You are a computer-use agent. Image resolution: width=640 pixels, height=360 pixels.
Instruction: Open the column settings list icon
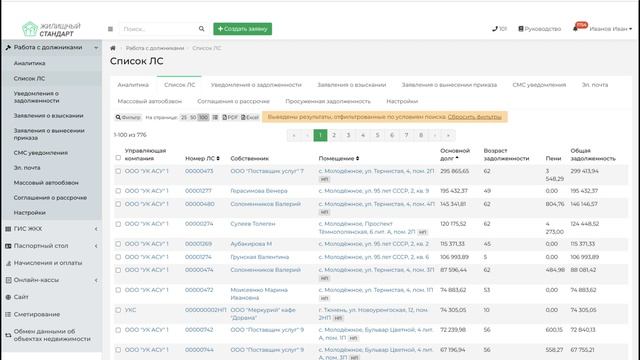point(215,117)
